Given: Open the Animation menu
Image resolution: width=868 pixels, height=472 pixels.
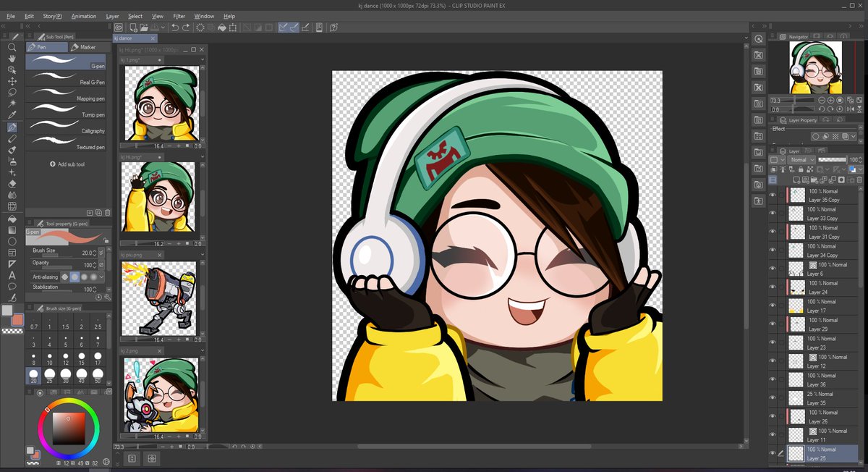Looking at the screenshot, I should pyautogui.click(x=84, y=15).
